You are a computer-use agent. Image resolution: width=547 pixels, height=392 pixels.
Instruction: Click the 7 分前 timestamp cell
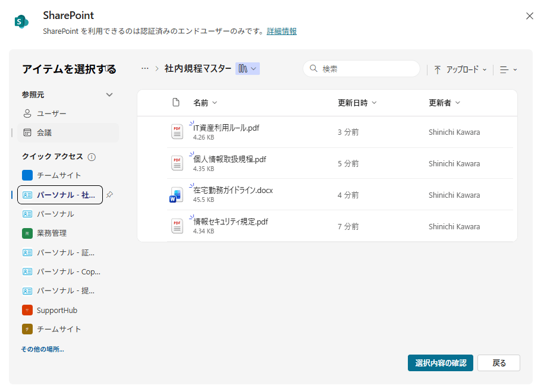(x=348, y=226)
